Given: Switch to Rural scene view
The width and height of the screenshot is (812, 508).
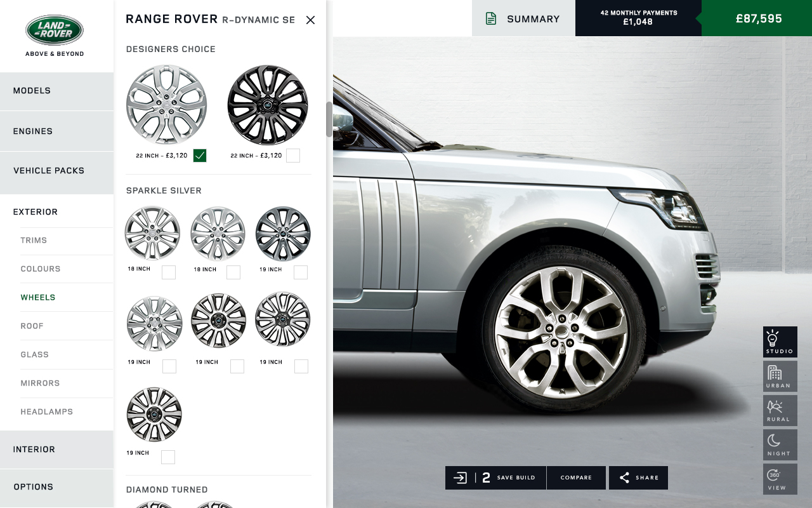Looking at the screenshot, I should [x=780, y=411].
